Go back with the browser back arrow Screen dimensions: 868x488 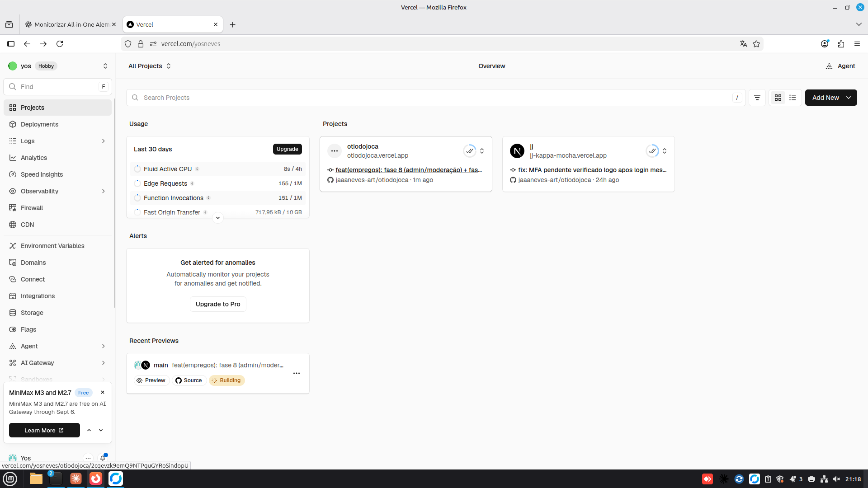click(x=27, y=44)
